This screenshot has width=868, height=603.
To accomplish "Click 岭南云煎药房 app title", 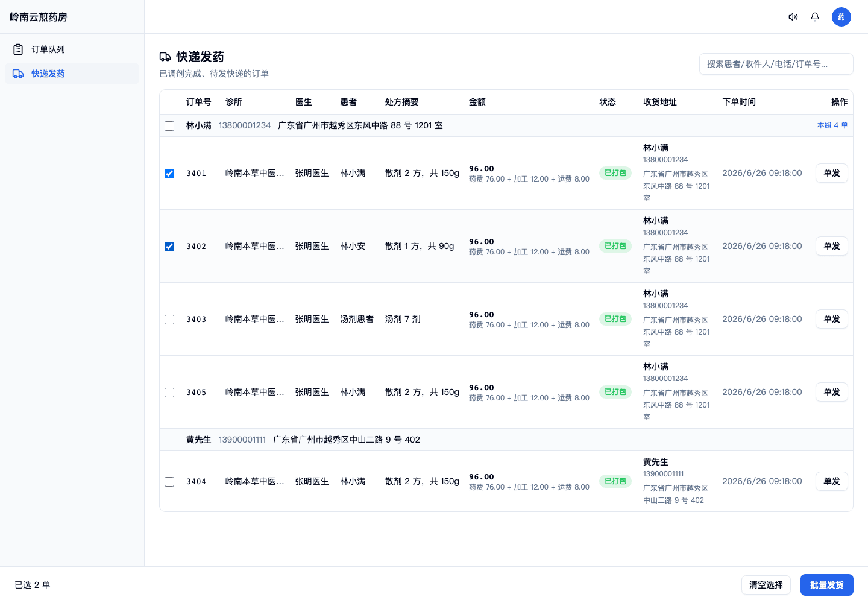I will (39, 17).
